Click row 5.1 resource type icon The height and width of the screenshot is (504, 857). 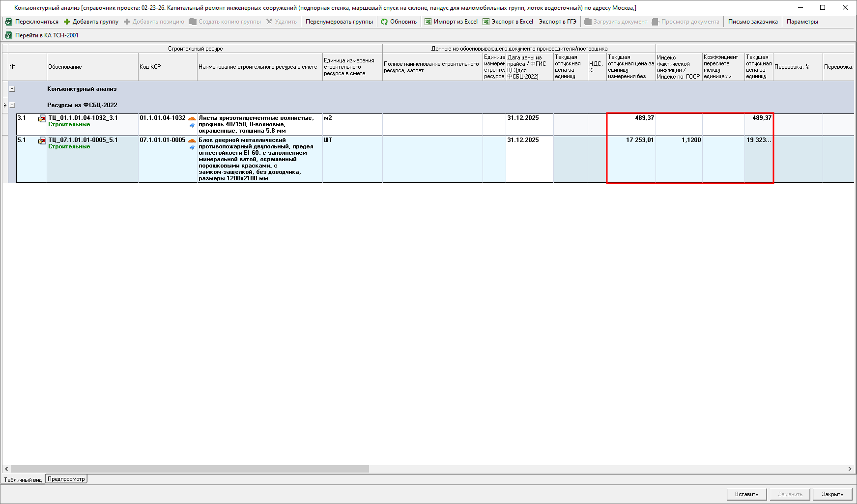(41, 141)
